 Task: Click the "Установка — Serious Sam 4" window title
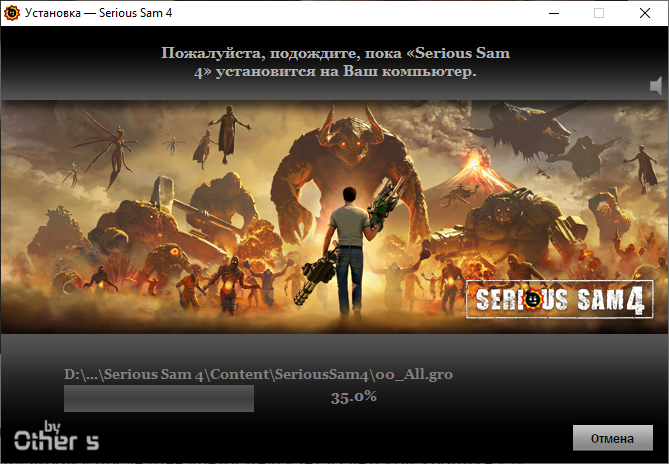(99, 13)
